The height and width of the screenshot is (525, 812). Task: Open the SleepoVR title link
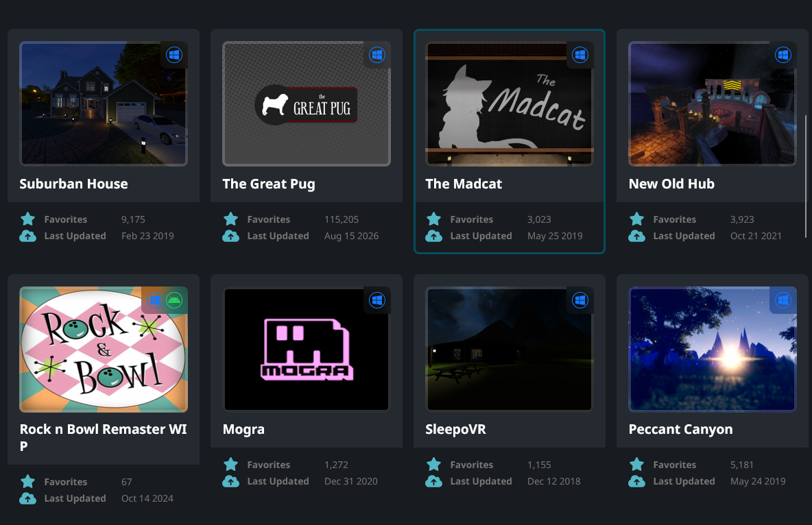(455, 430)
